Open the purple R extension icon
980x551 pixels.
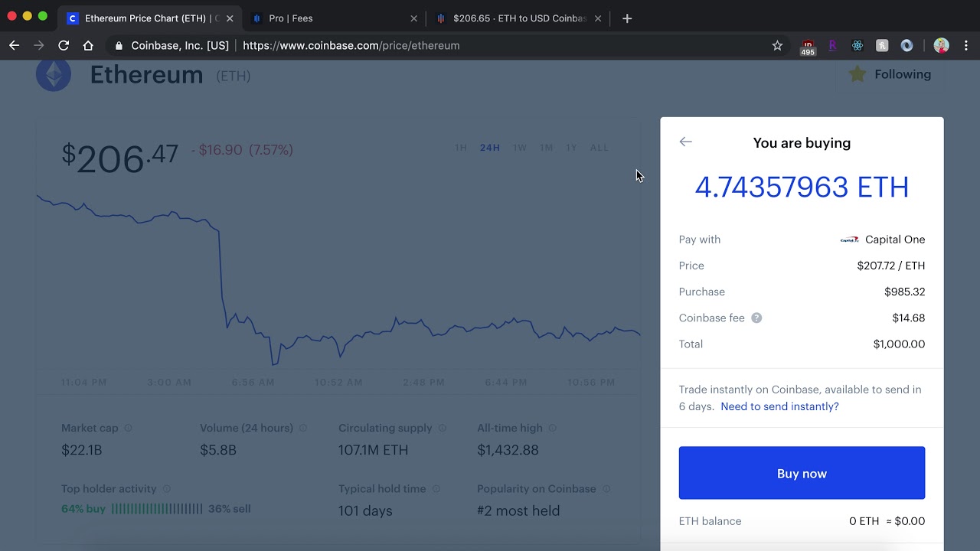click(833, 45)
